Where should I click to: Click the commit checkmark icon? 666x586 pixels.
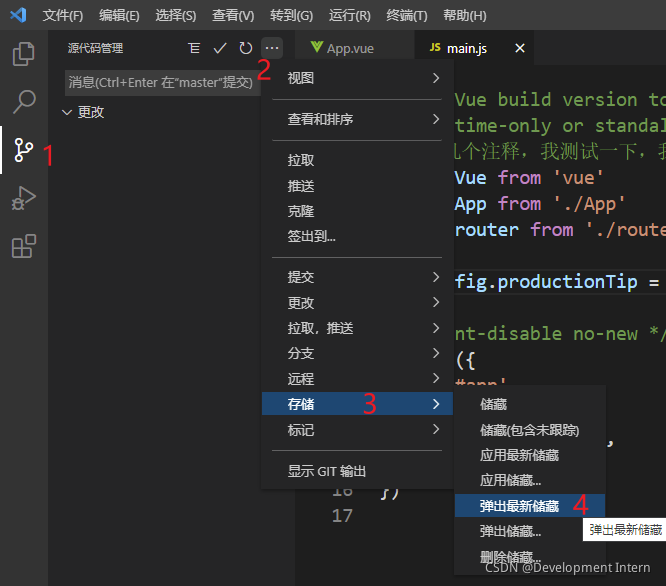tap(220, 48)
